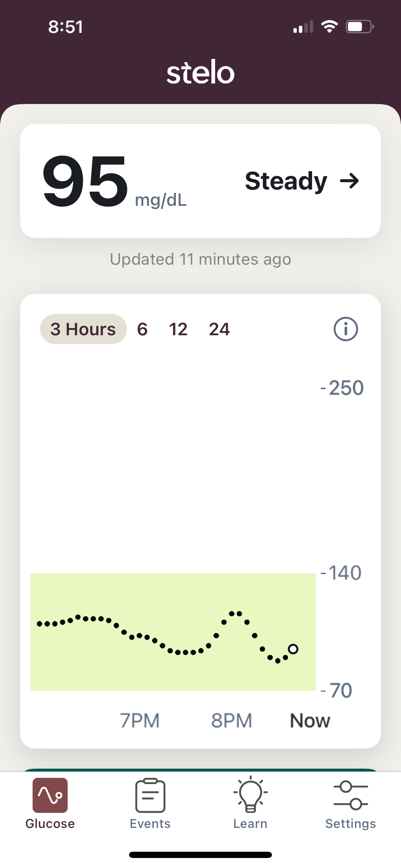Switch graph to 12 hours
401x868 pixels.
click(x=178, y=329)
